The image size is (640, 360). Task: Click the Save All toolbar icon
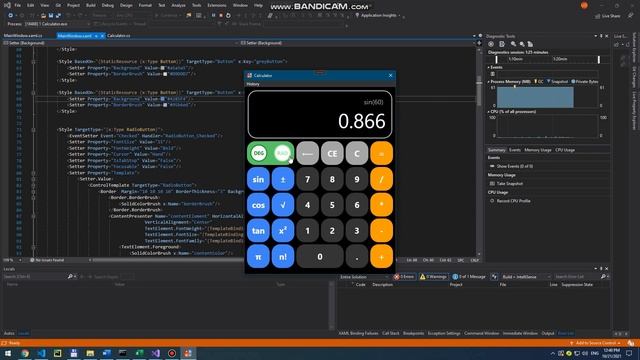click(58, 16)
